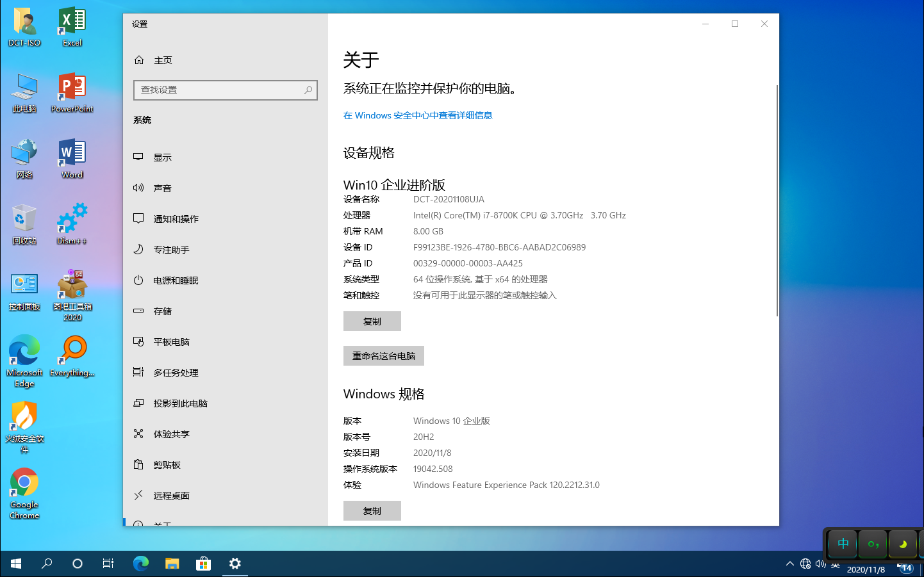Open Microsoft Edge from the taskbar

140,564
